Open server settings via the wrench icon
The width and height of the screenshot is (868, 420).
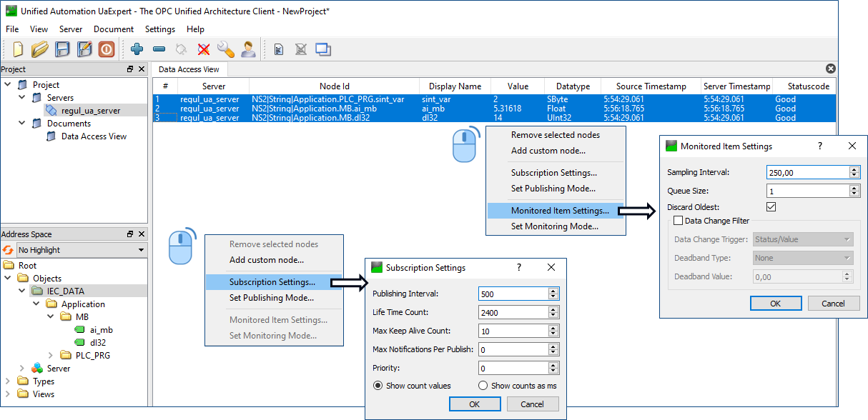point(226,49)
